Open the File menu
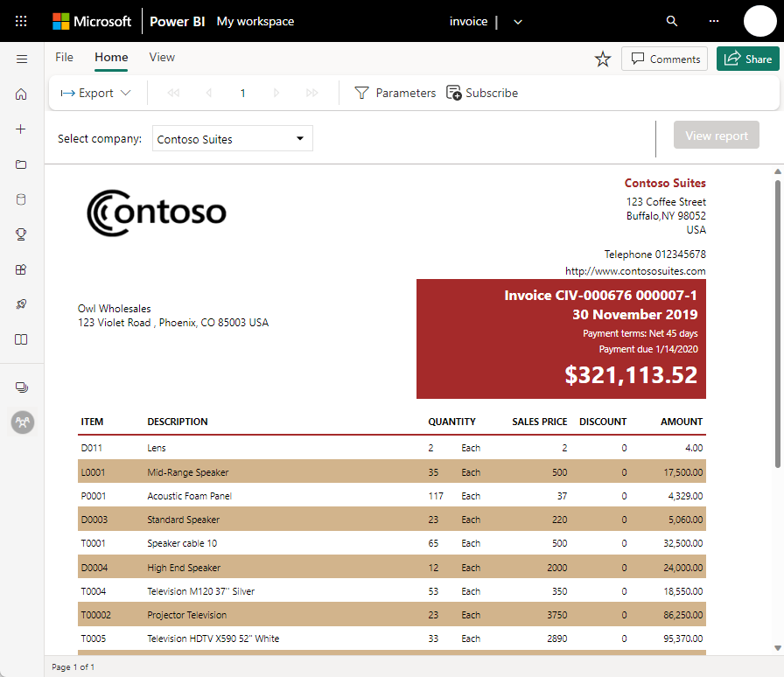Viewport: 784px width, 677px height. [x=64, y=58]
